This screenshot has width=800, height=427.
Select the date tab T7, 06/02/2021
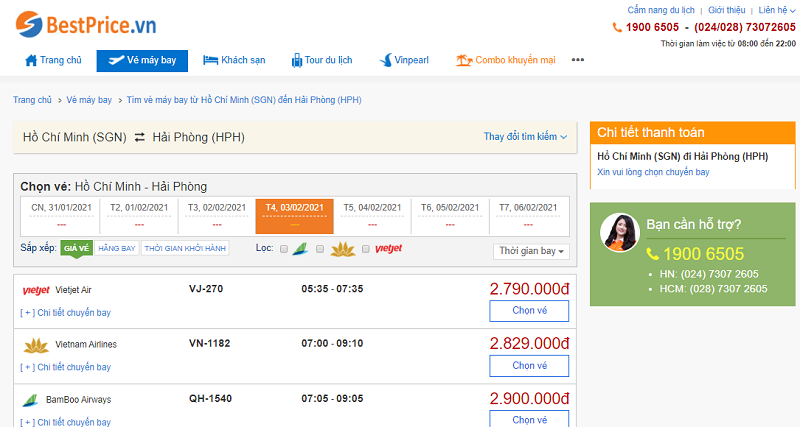click(528, 216)
